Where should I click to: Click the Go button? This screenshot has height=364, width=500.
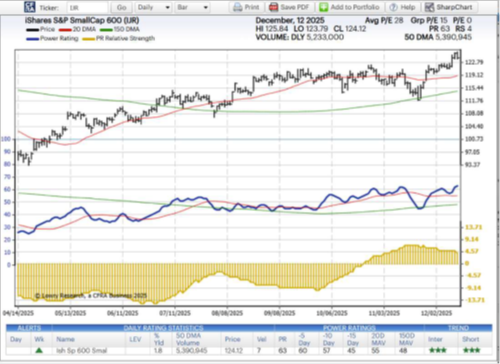click(x=122, y=7)
